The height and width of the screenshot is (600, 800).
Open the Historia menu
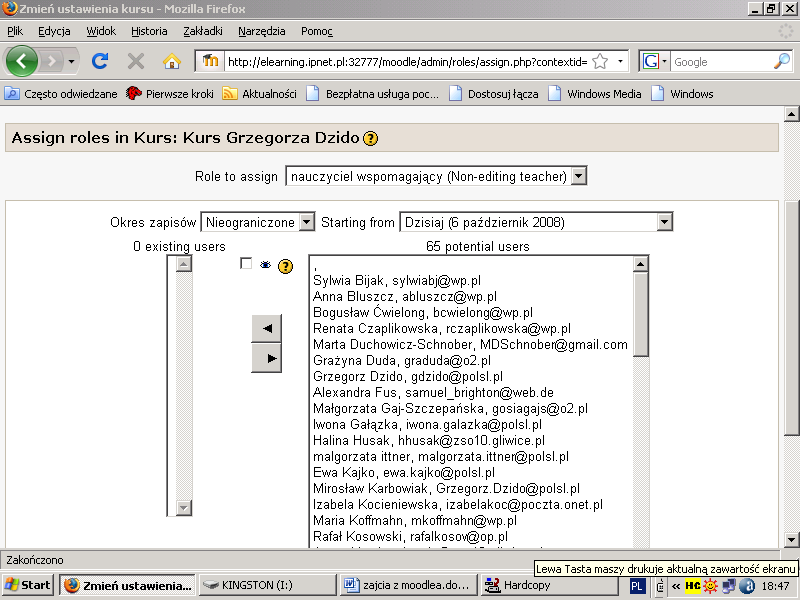(149, 31)
